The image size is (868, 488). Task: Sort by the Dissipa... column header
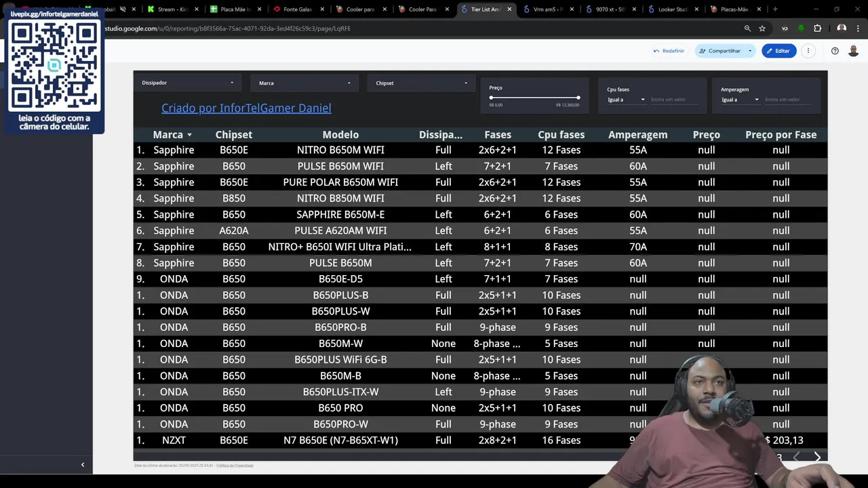click(x=441, y=135)
